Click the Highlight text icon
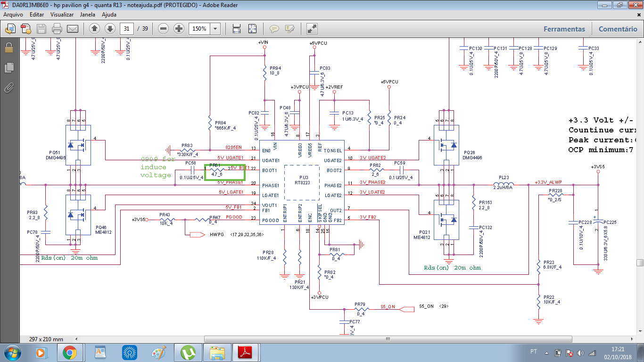 [x=289, y=29]
